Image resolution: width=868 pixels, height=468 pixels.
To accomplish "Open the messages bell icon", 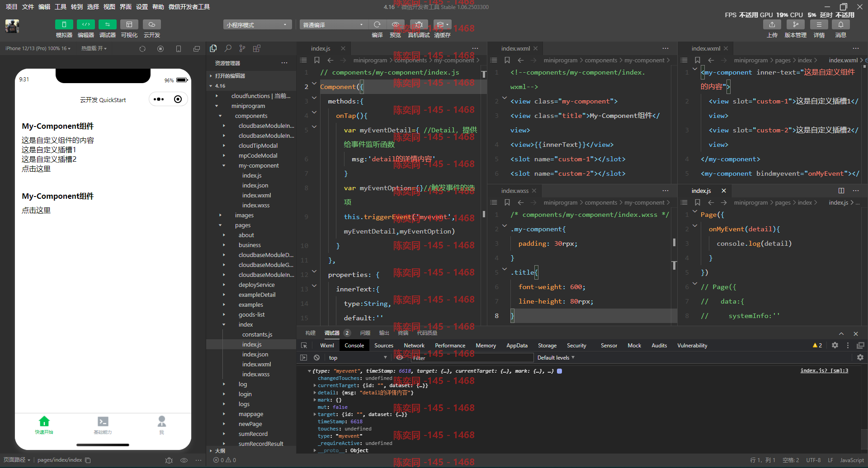I will [x=841, y=24].
